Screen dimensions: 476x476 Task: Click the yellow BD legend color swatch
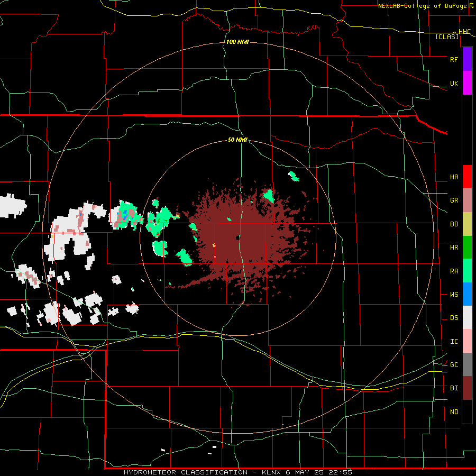pos(467,224)
